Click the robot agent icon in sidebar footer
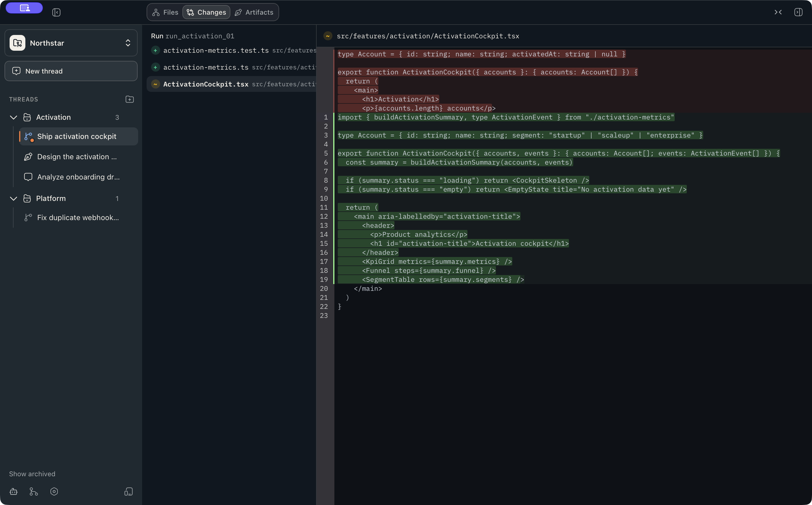This screenshot has width=812, height=505. click(x=14, y=491)
